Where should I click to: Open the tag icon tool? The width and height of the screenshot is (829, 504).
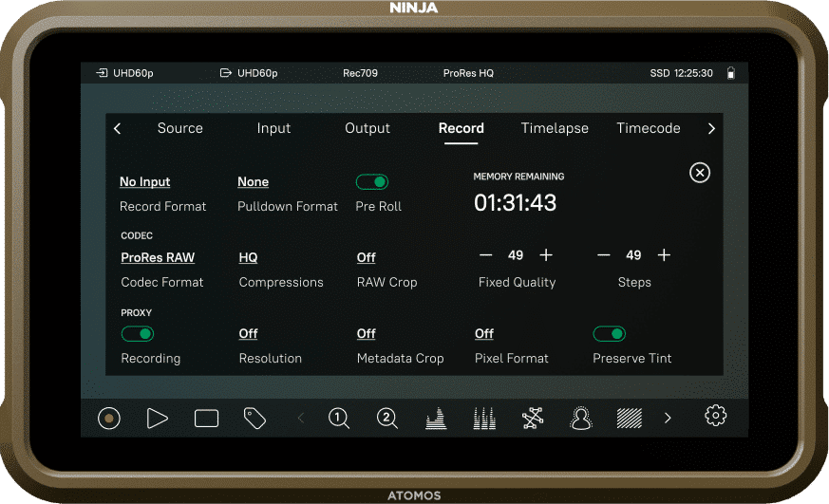coord(254,418)
